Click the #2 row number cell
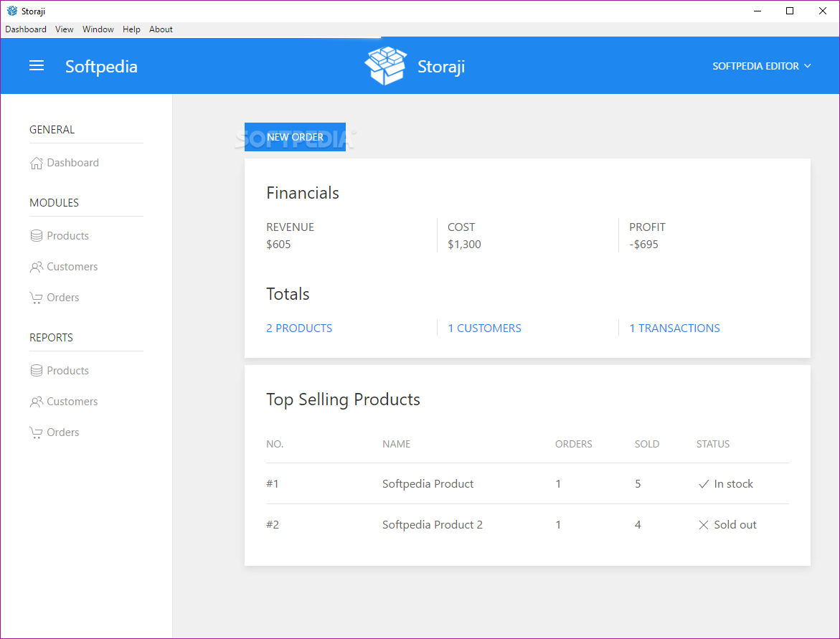 [273, 525]
